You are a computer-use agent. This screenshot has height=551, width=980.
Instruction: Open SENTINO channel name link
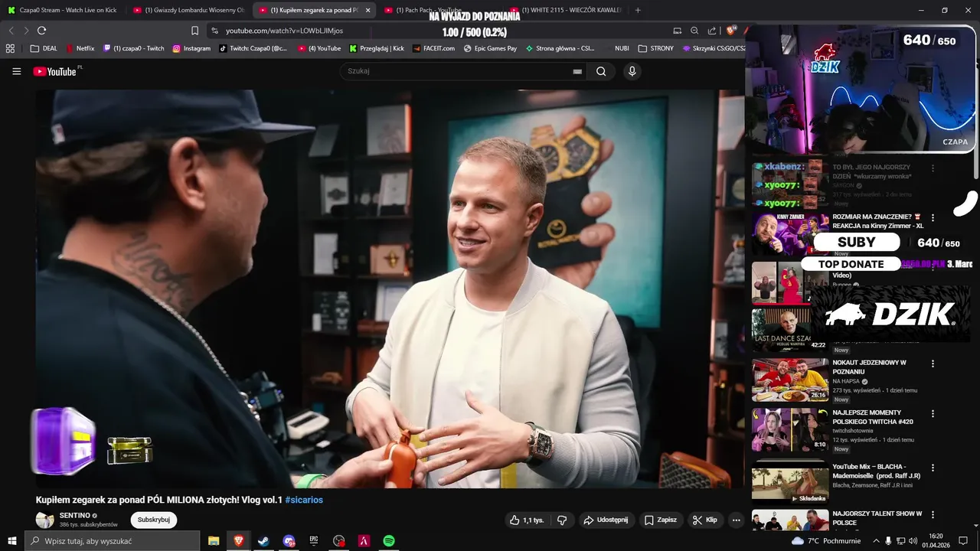[75, 516]
